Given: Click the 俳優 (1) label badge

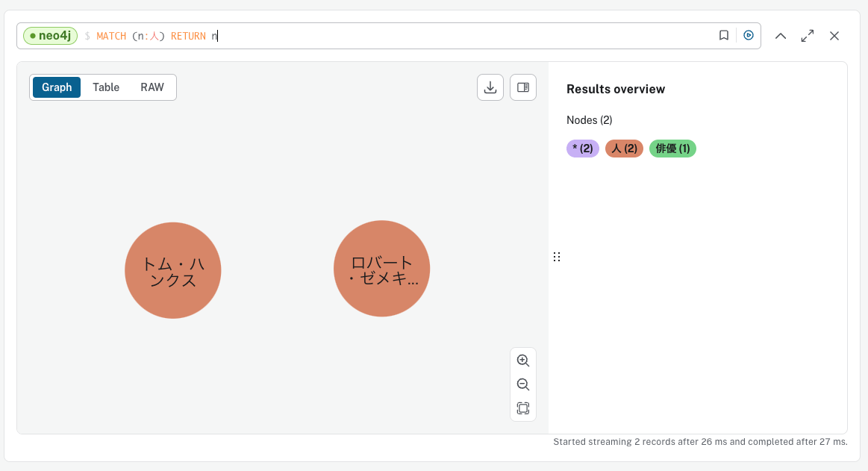Looking at the screenshot, I should (672, 149).
